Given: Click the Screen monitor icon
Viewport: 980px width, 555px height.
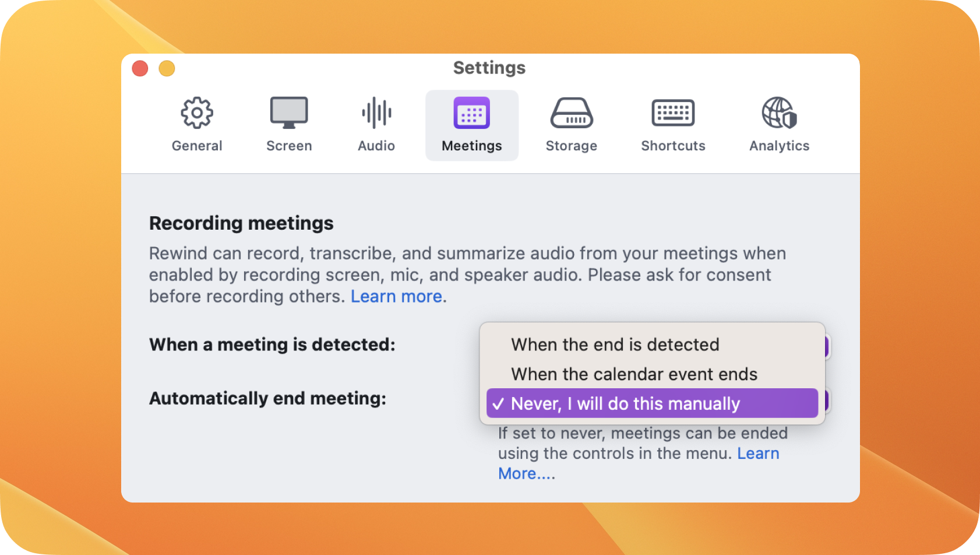Looking at the screenshot, I should pyautogui.click(x=289, y=113).
